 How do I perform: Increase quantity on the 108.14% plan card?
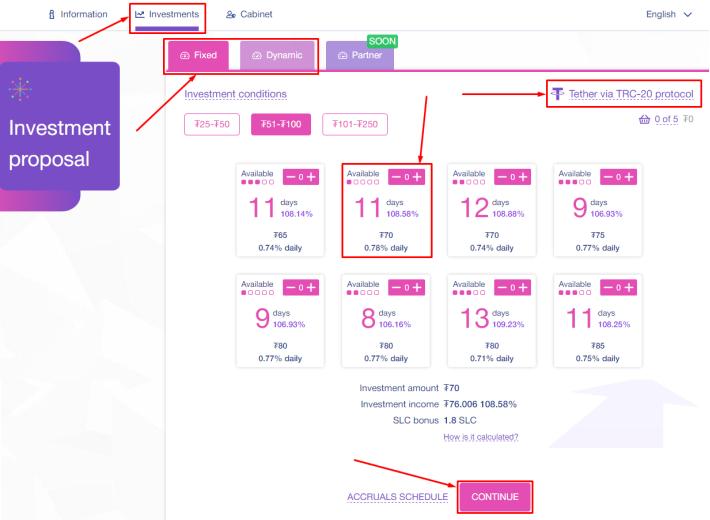pyautogui.click(x=311, y=177)
